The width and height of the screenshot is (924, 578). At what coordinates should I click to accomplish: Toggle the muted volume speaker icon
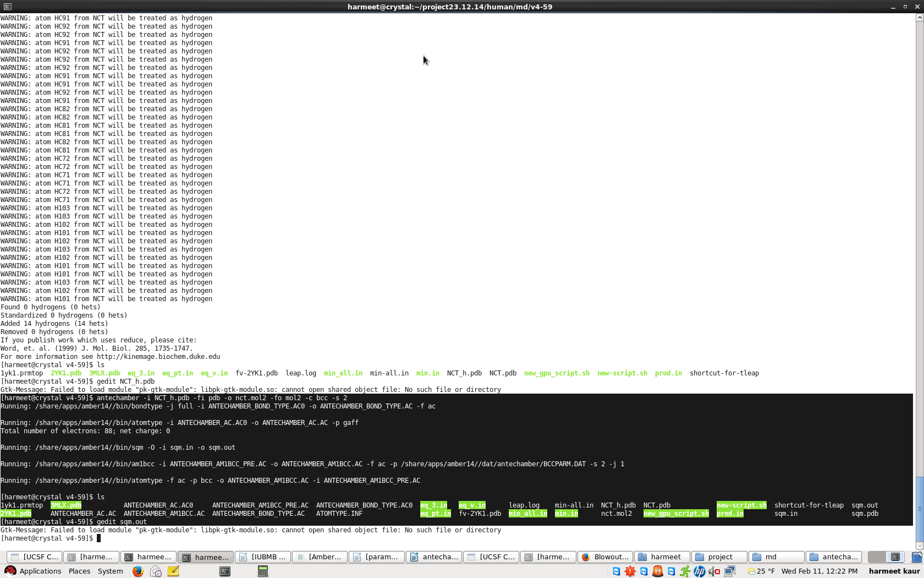pos(714,571)
